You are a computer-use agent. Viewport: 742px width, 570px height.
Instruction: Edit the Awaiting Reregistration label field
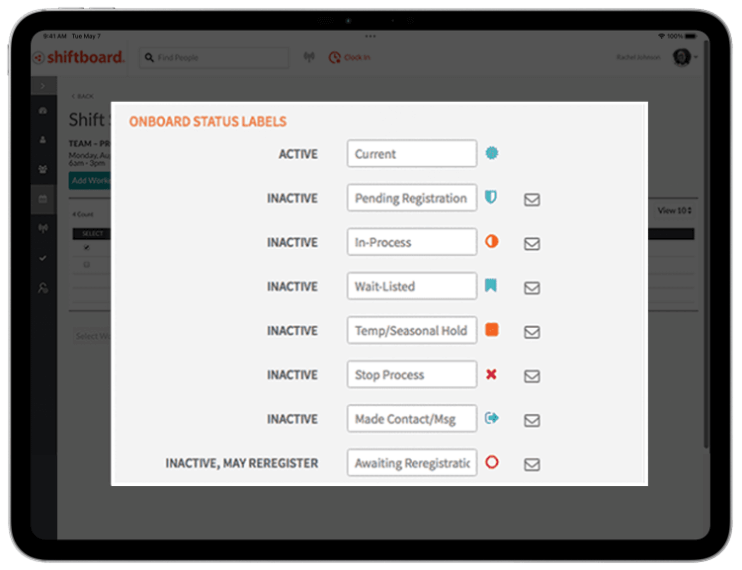[412, 462]
